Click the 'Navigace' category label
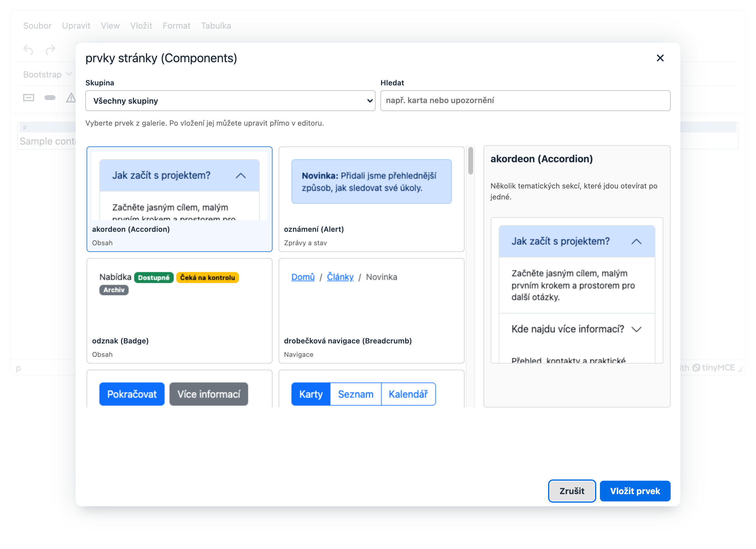The image size is (756, 549). pos(298,354)
